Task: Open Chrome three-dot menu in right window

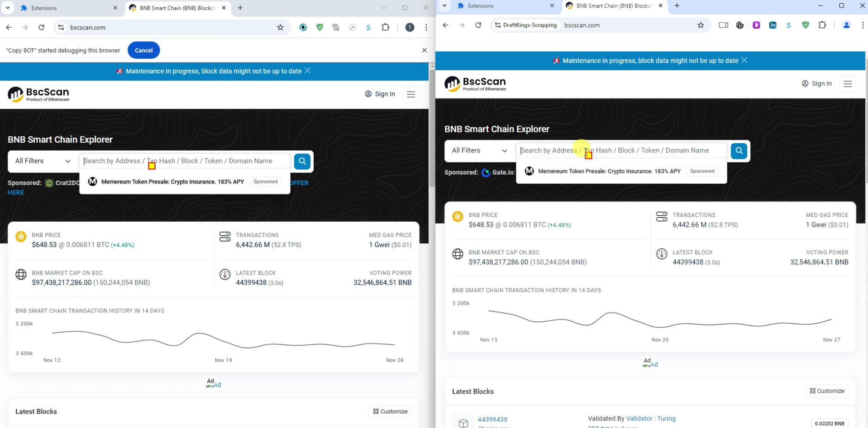Action: point(863,25)
